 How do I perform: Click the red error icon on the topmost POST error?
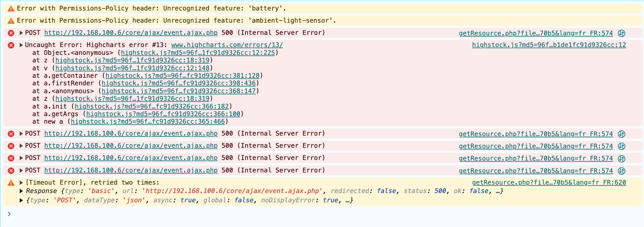coord(11,33)
